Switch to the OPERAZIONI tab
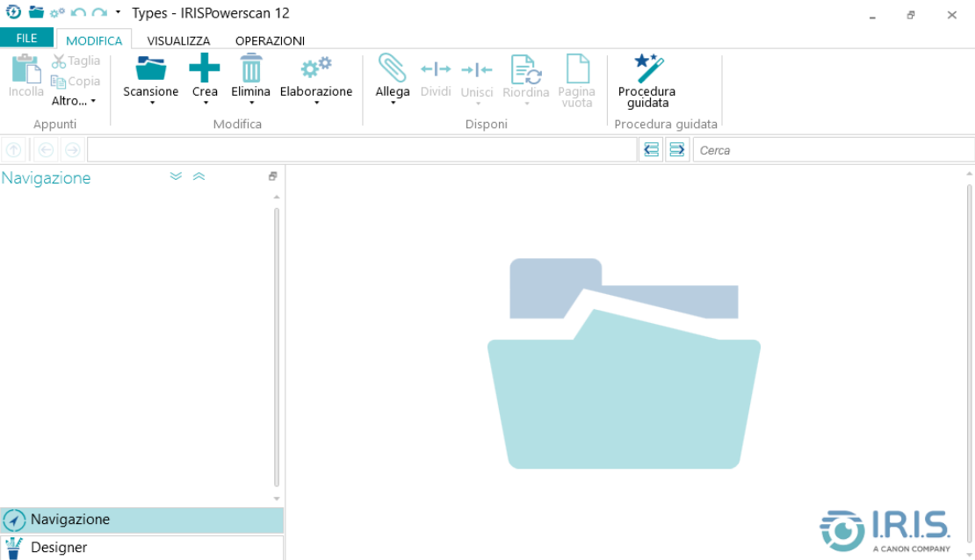Screen dimensions: 975x560 270,40
